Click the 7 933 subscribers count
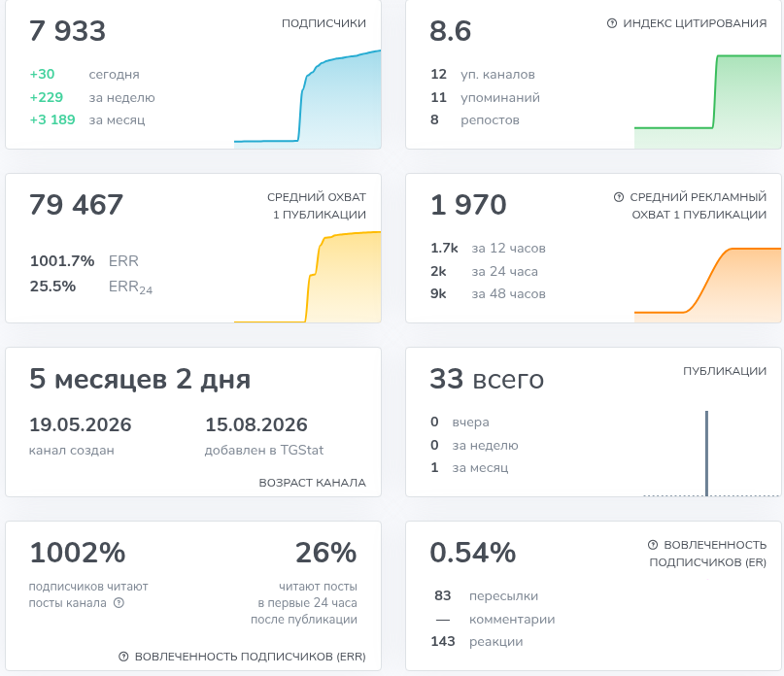Viewport: 784px width, 676px height. coord(67,31)
